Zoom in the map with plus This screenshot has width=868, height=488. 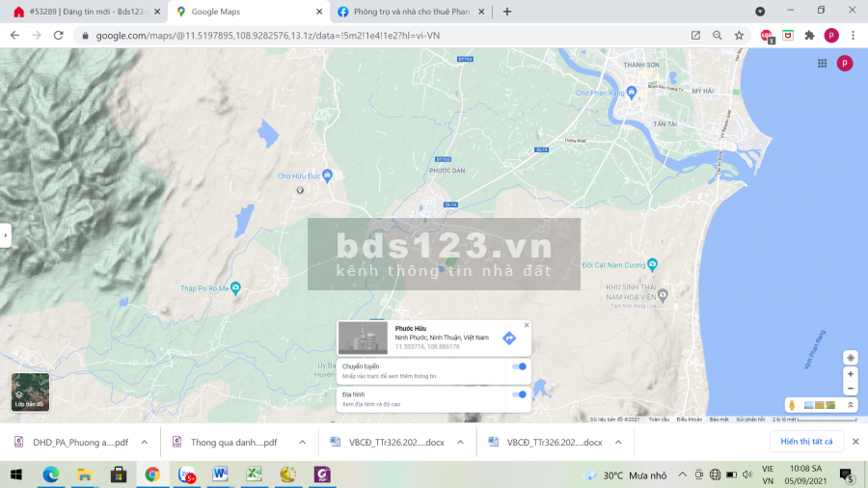(851, 374)
